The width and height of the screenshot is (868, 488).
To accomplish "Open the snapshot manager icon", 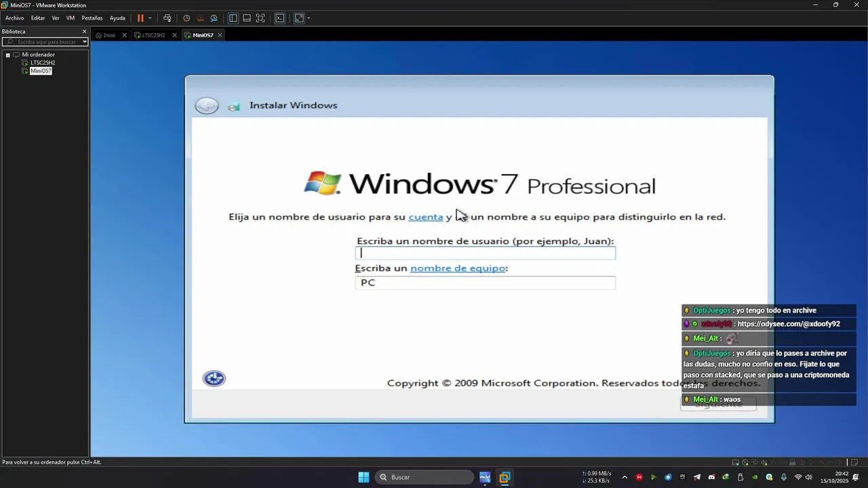I will [x=214, y=18].
